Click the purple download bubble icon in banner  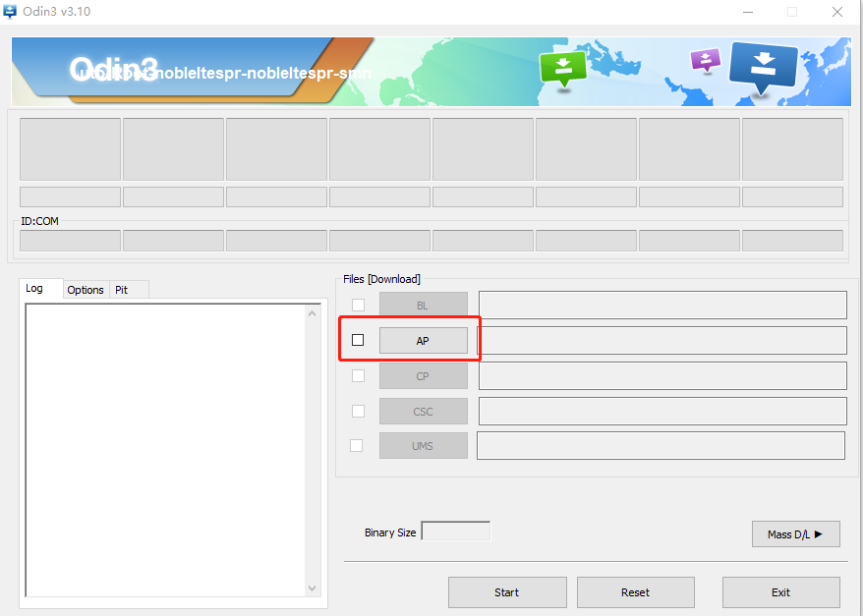[706, 59]
